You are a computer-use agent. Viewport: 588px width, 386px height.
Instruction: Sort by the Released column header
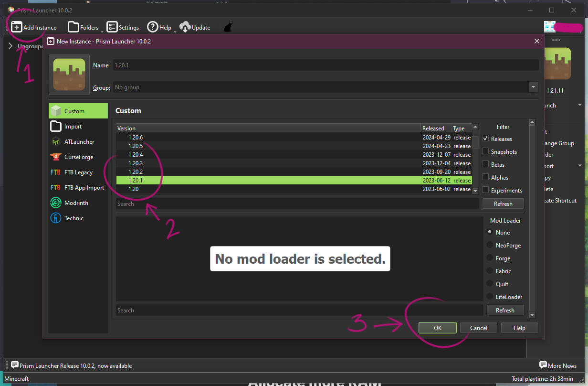(436, 128)
